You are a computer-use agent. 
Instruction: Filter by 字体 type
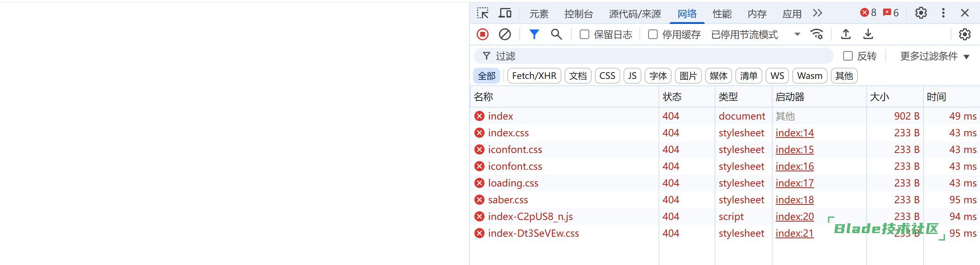(x=658, y=76)
